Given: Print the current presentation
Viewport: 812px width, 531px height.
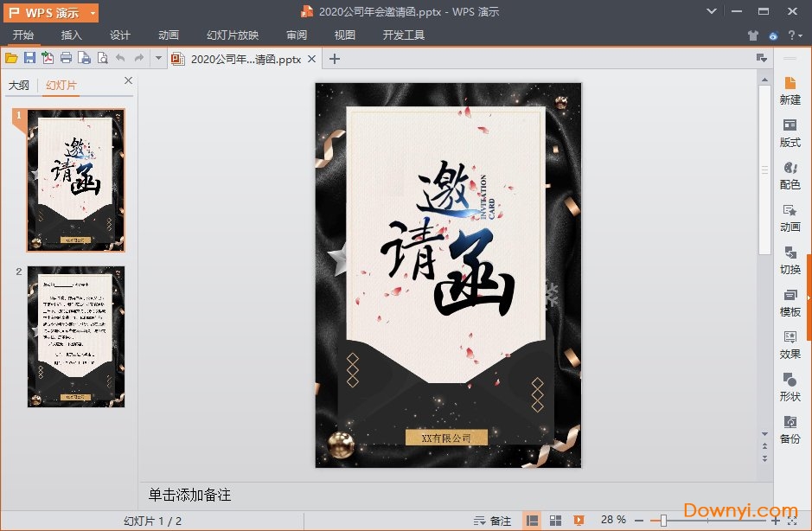Looking at the screenshot, I should (x=67, y=57).
